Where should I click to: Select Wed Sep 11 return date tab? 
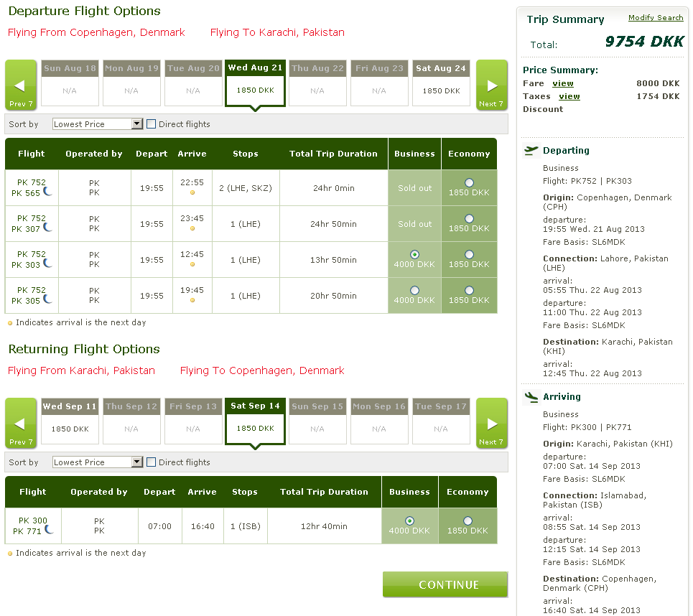pyautogui.click(x=70, y=421)
